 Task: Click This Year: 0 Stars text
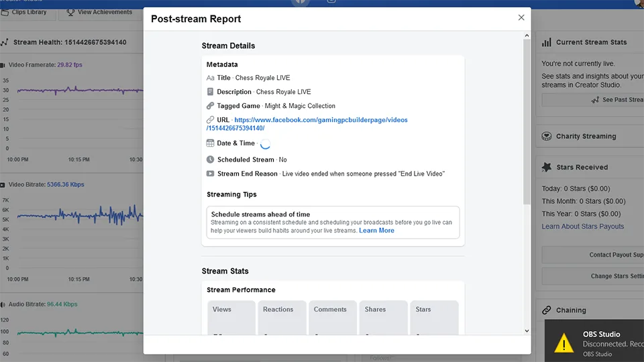pyautogui.click(x=581, y=214)
